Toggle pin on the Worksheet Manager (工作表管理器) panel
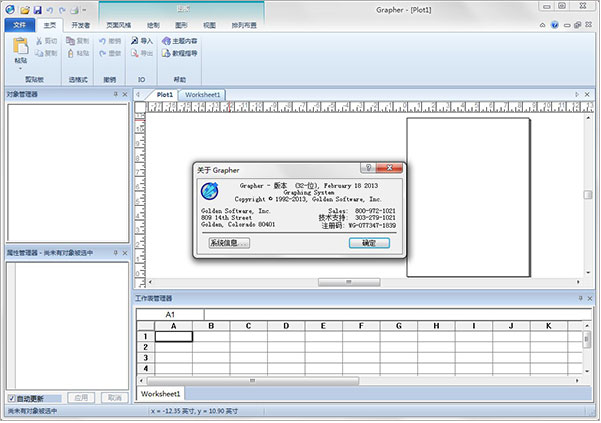The height and width of the screenshot is (423, 601). pyautogui.click(x=580, y=298)
